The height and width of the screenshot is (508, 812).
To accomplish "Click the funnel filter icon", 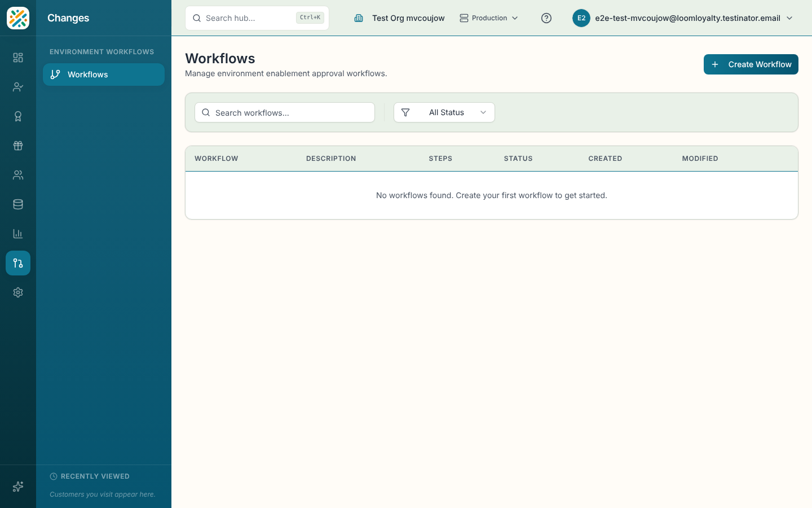I will (405, 112).
